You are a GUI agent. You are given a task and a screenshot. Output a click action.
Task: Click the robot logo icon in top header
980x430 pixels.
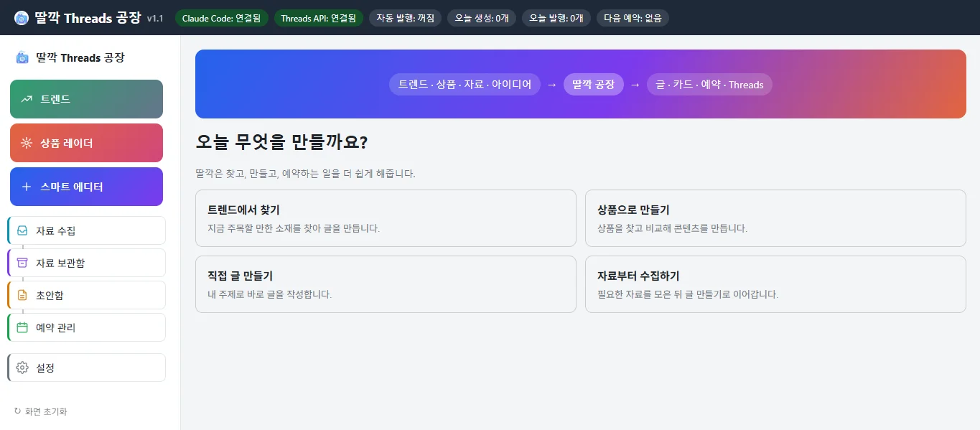point(22,18)
